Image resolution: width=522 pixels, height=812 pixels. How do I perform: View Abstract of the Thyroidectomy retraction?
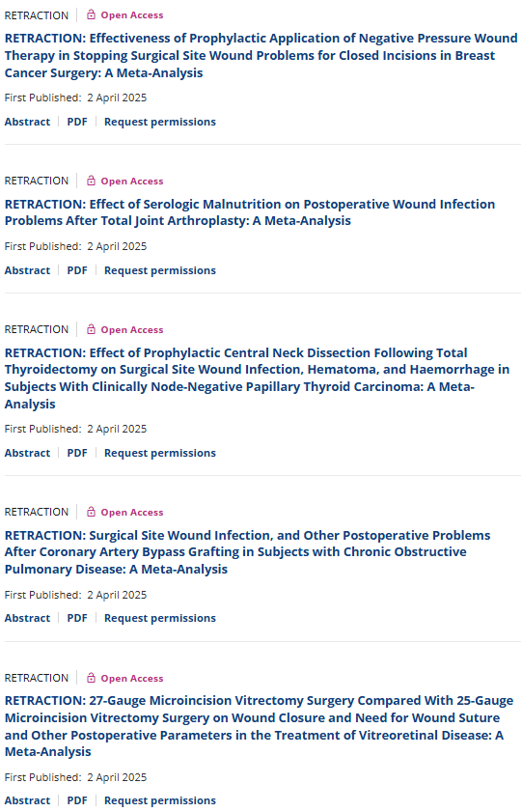pos(27,453)
